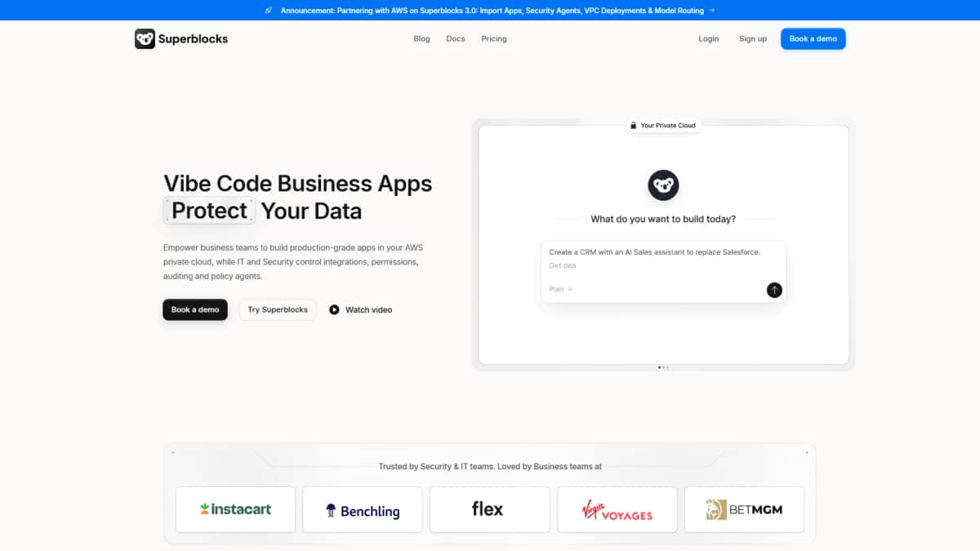Open the Plan dropdown in prompt box
980x551 pixels.
(x=560, y=289)
